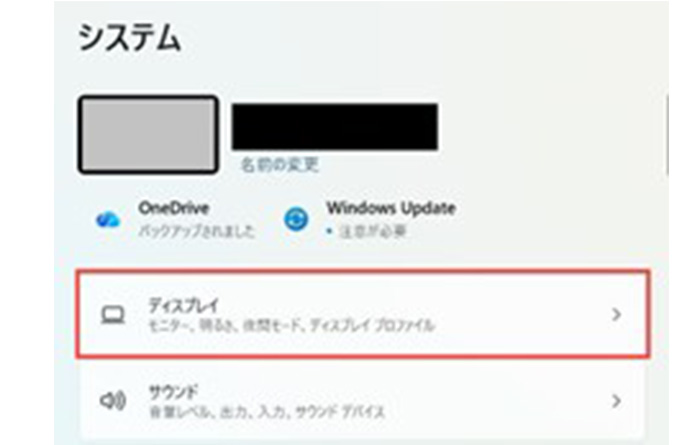This screenshot has height=445, width=700.
Task: Click the 注意が必要 status under Windows Update
Action: tap(372, 232)
